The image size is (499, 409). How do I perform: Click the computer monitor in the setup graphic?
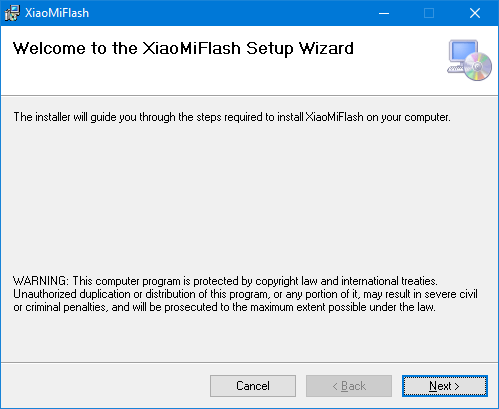(x=463, y=52)
